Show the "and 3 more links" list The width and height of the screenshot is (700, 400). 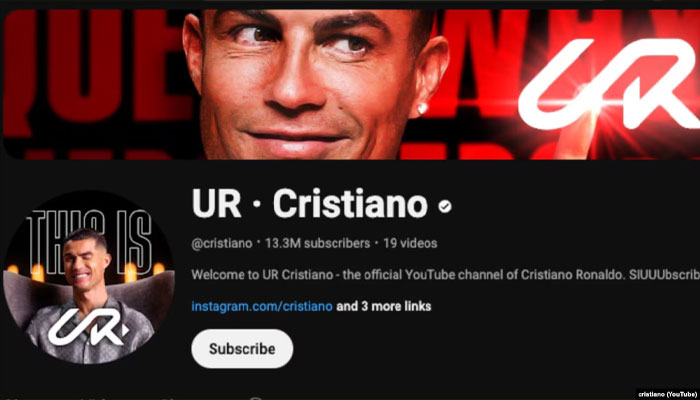(383, 306)
